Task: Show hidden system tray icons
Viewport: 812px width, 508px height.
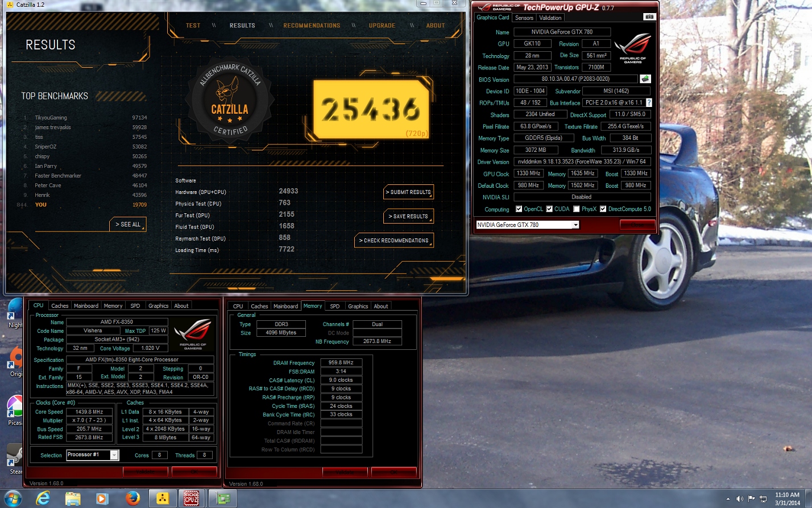Action: [728, 499]
